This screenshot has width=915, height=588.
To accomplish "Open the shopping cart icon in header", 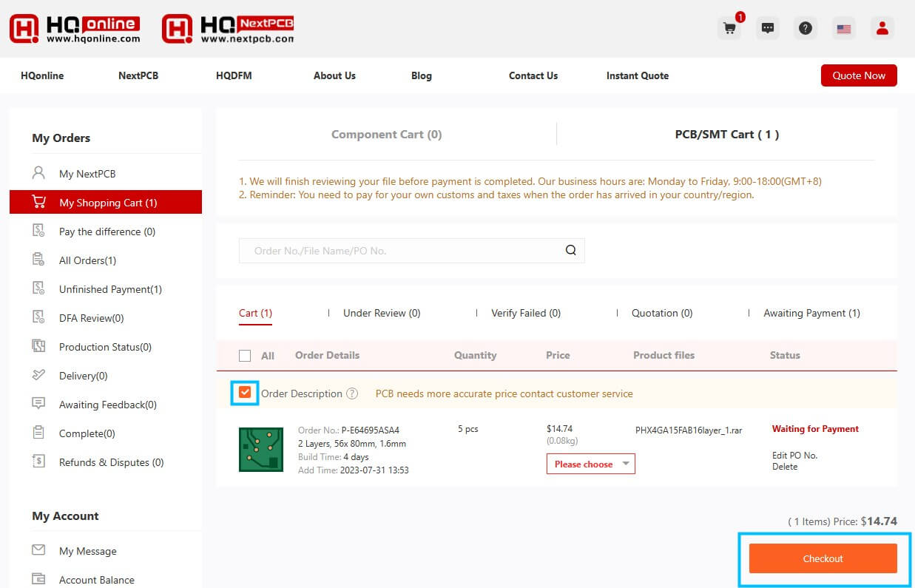I will (729, 28).
